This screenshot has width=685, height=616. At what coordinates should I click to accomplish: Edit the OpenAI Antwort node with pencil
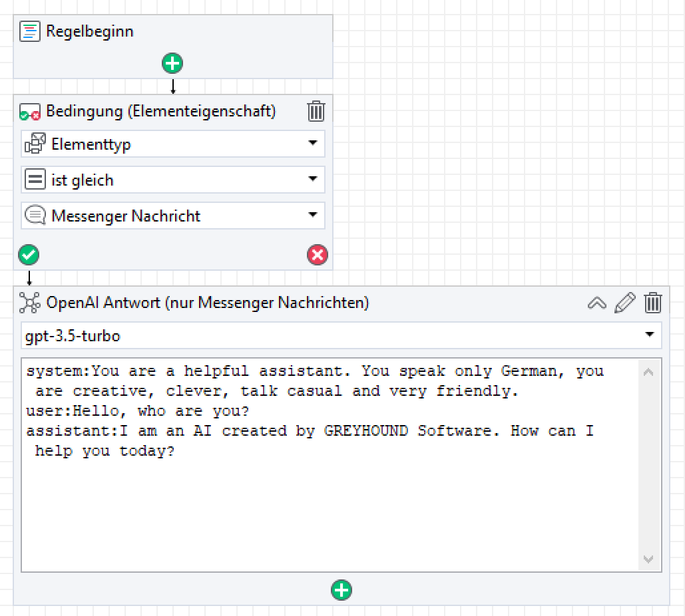[x=624, y=303]
